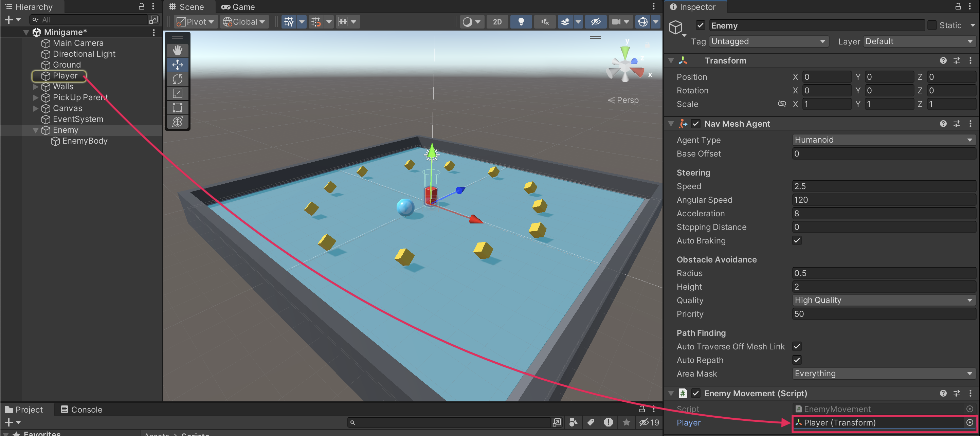
Task: Open the Quality dropdown set to High Quality
Action: click(x=883, y=300)
